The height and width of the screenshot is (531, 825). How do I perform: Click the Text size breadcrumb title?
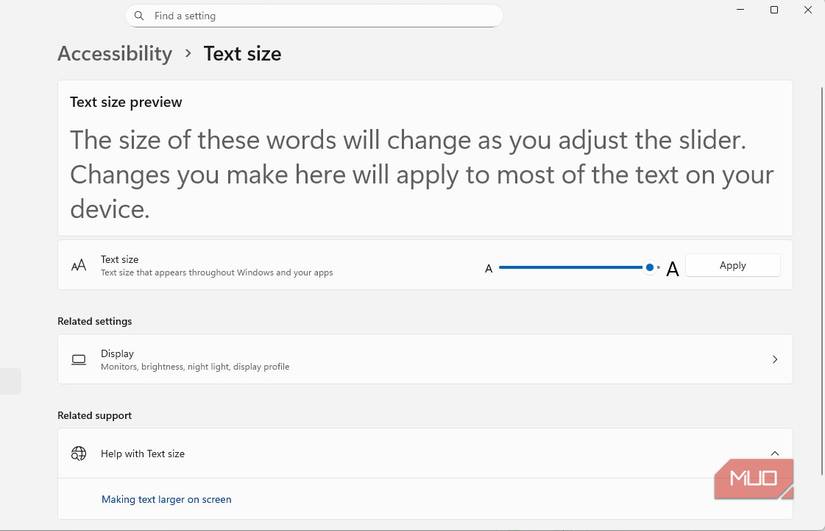pyautogui.click(x=243, y=54)
